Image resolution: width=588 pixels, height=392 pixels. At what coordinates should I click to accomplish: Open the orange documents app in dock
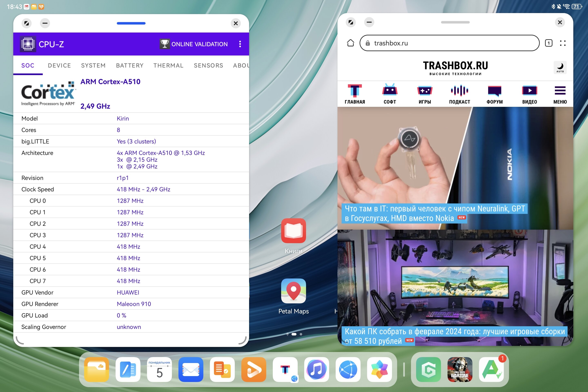(x=222, y=370)
